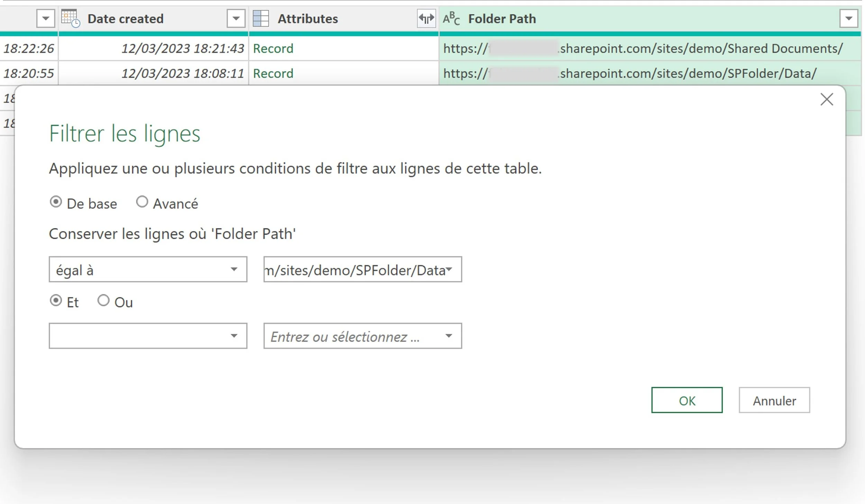
Task: Select the Et condition radio button
Action: 56,301
